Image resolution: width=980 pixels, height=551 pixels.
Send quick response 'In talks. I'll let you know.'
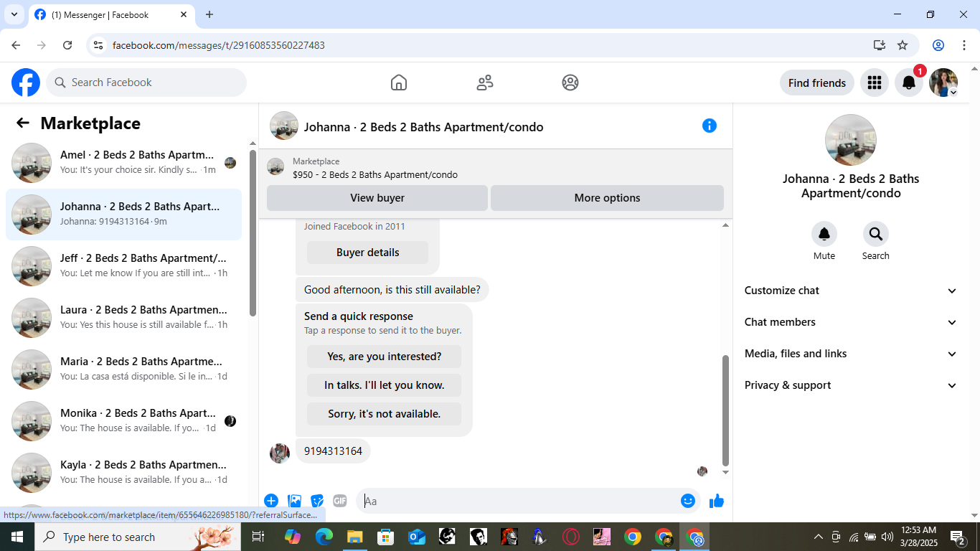pos(384,385)
